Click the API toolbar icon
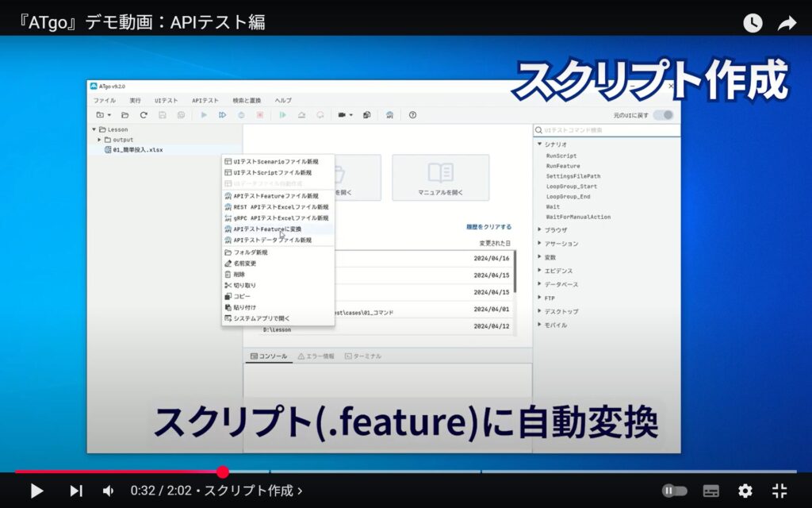Image resolution: width=812 pixels, height=508 pixels. [389, 115]
